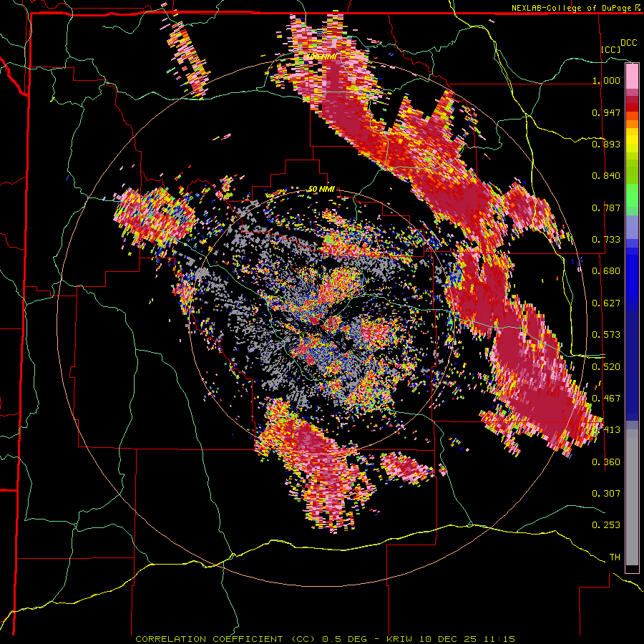
Task: Click the 0.733 scale value
Action: 606,240
